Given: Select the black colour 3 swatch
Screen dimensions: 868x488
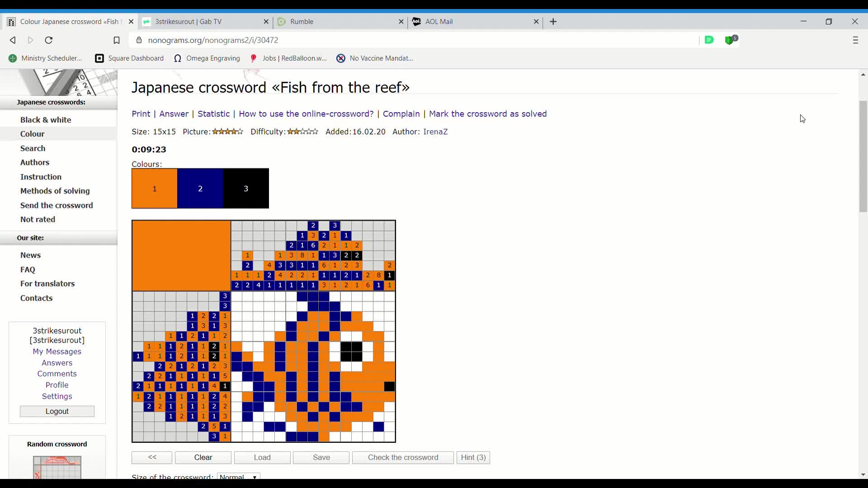Looking at the screenshot, I should [246, 188].
